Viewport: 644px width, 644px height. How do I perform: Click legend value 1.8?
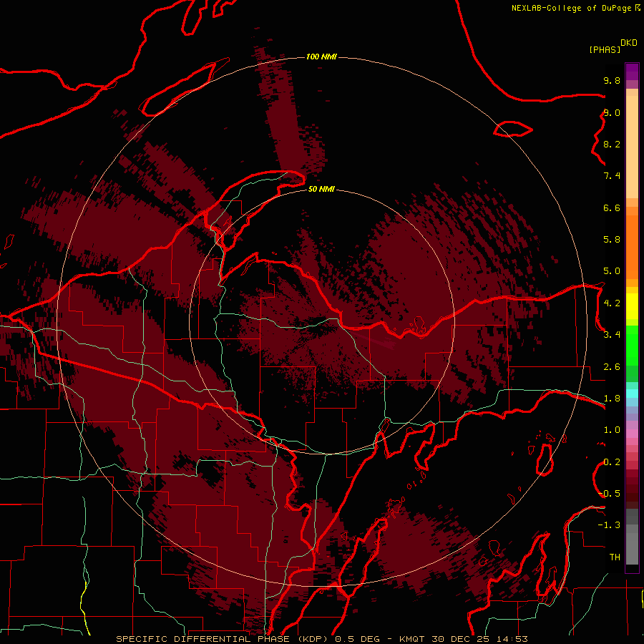tap(612, 399)
